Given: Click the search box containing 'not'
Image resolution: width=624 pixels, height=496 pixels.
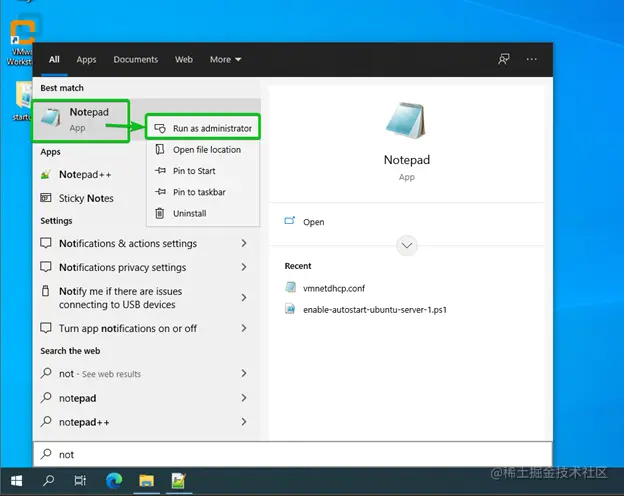Looking at the screenshot, I should pyautogui.click(x=293, y=454).
